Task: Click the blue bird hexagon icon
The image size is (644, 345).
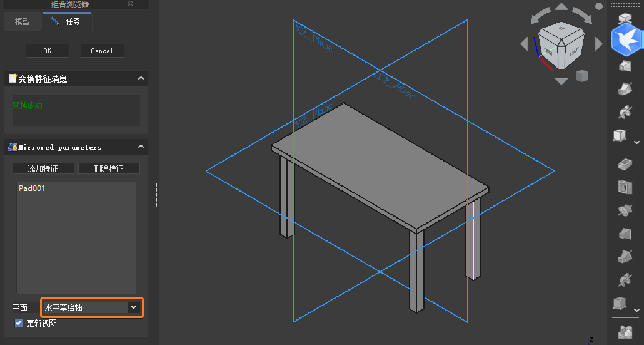Action: click(626, 39)
